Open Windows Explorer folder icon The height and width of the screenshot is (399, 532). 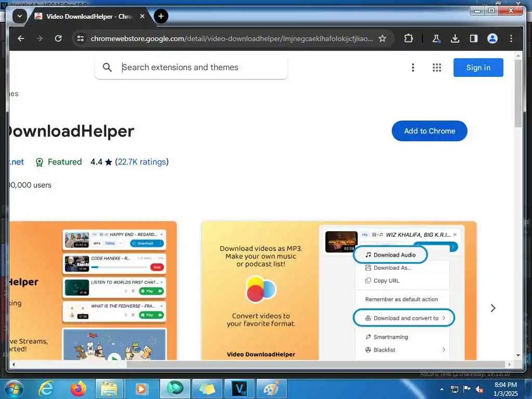pyautogui.click(x=109, y=389)
